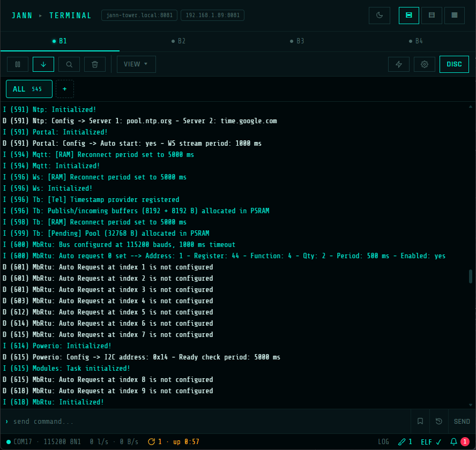Switch to tab B3
The height and width of the screenshot is (450, 476).
click(x=297, y=41)
